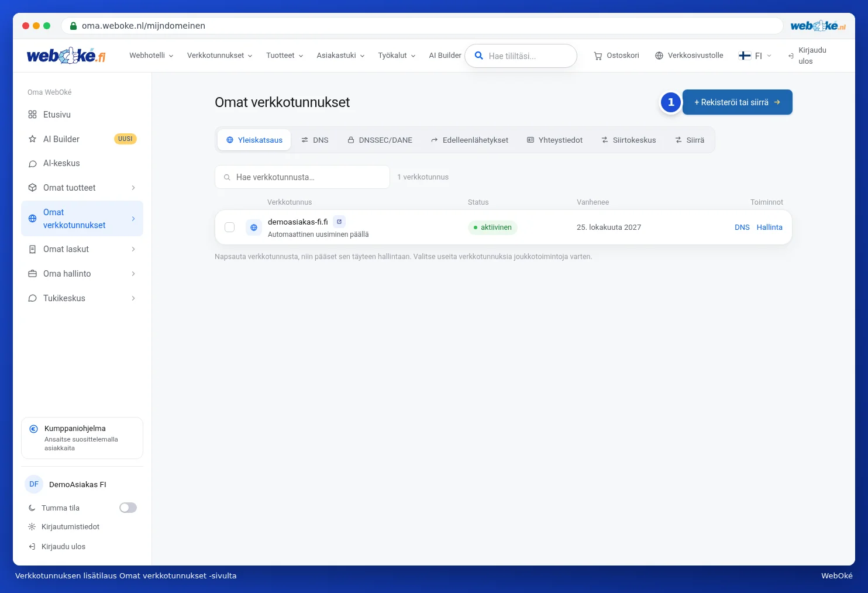This screenshot has width=868, height=593.
Task: Expand Tukikeskus in sidebar
Action: [x=82, y=298]
